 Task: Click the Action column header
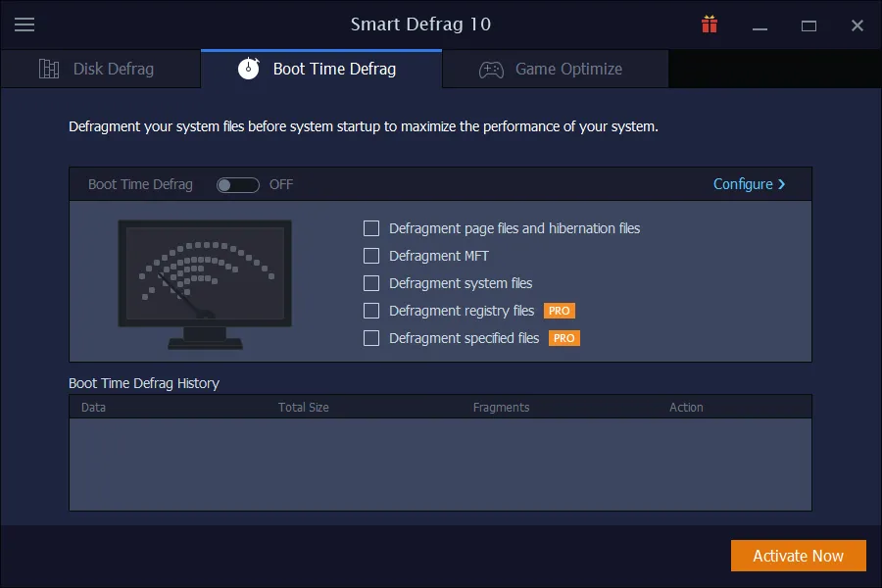[686, 408]
